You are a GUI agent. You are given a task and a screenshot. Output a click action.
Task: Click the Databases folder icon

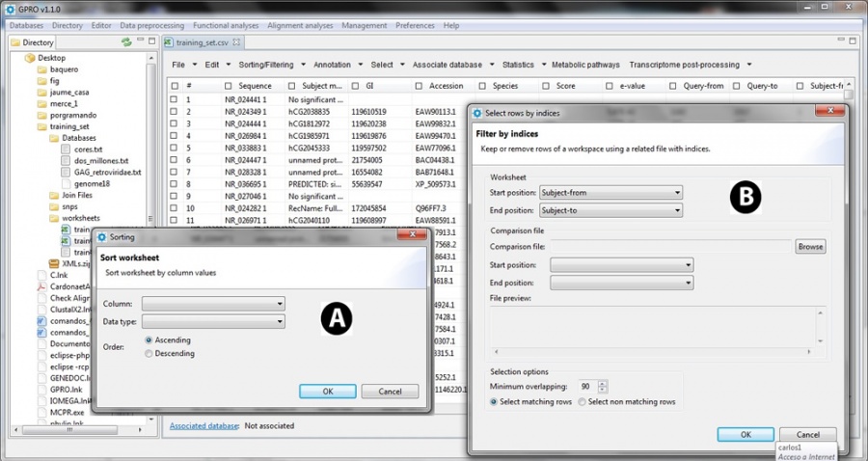[54, 138]
